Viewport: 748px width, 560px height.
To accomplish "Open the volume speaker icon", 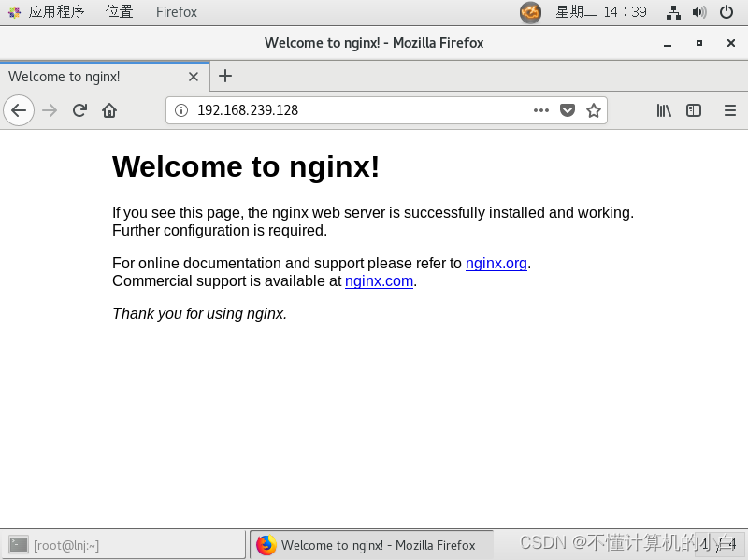I will coord(699,12).
